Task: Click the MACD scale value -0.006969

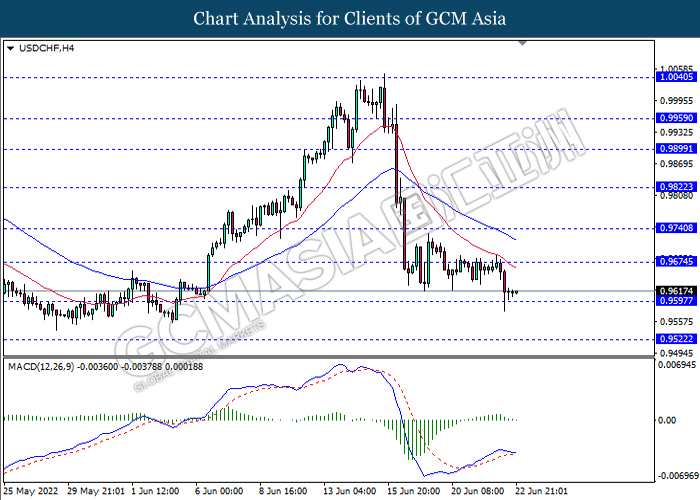Action: click(x=677, y=475)
